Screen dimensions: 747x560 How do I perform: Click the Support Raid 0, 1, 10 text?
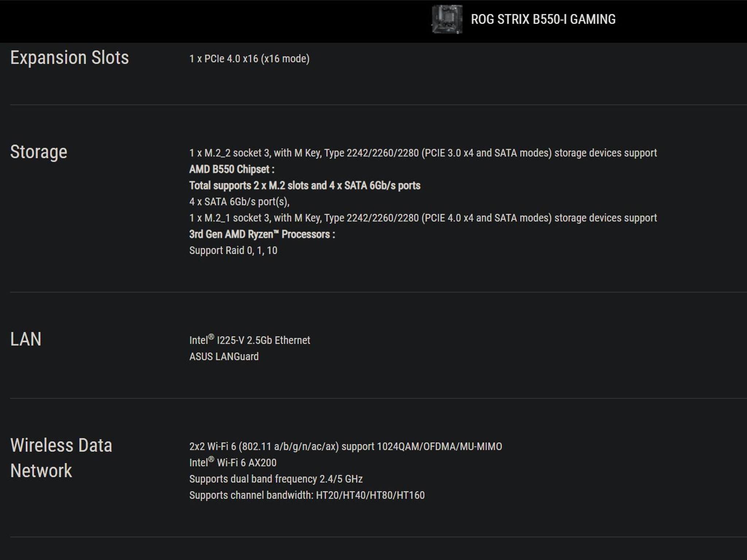(x=233, y=250)
